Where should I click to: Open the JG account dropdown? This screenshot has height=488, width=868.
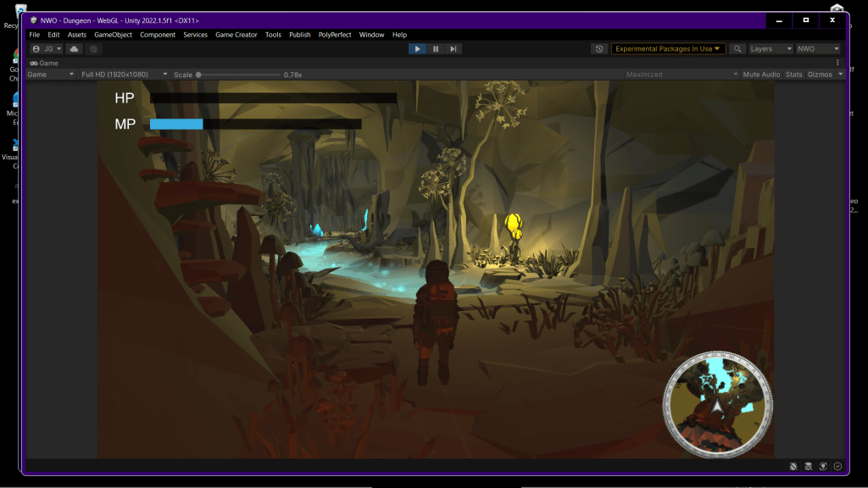(47, 49)
